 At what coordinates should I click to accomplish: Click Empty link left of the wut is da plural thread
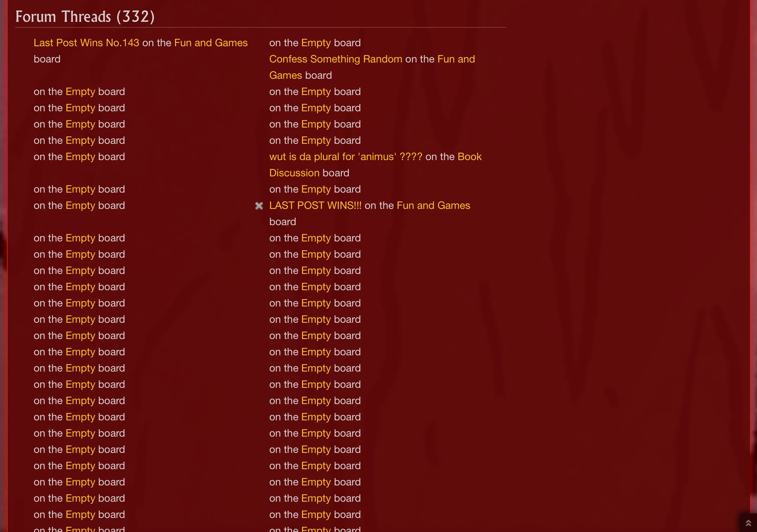[81, 157]
